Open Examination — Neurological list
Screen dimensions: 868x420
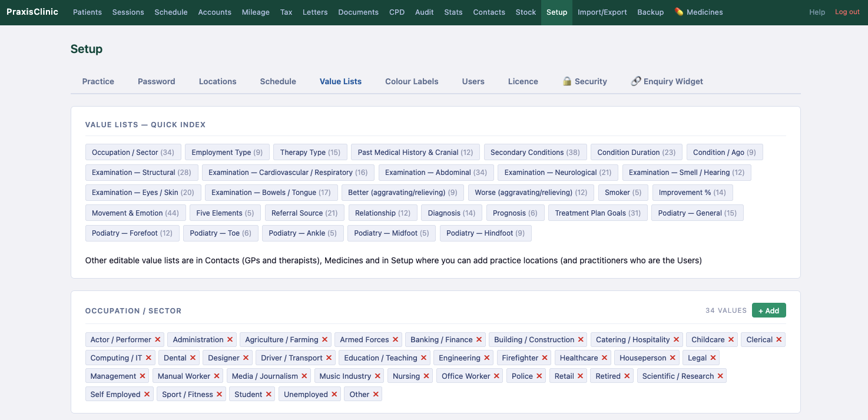tap(558, 173)
